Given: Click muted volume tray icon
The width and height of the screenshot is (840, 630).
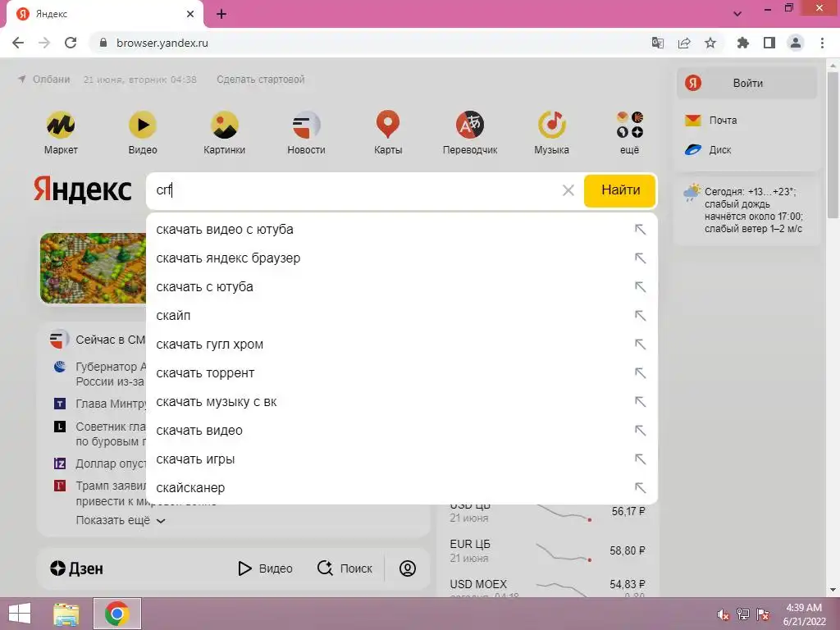Looking at the screenshot, I should [x=723, y=614].
